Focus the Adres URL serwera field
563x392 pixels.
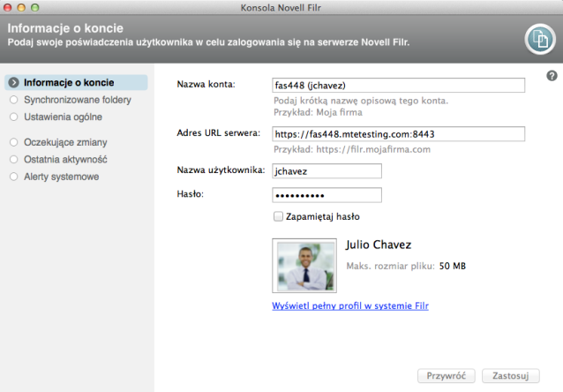399,134
